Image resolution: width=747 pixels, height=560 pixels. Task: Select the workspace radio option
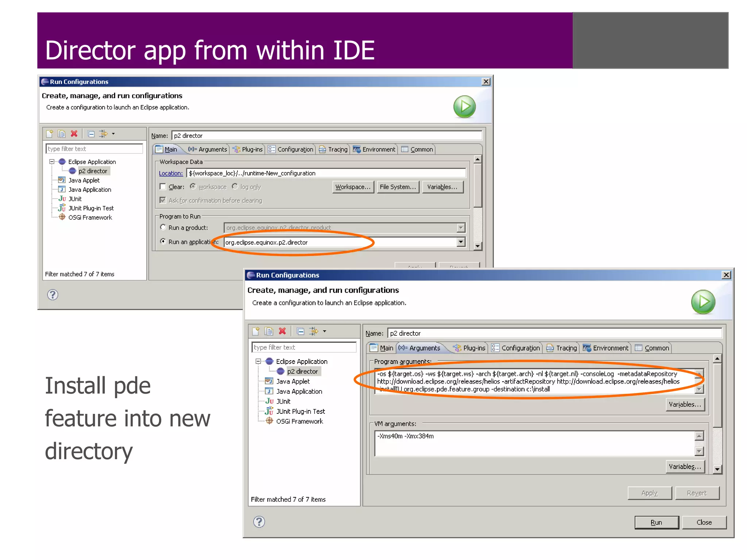[x=193, y=187]
